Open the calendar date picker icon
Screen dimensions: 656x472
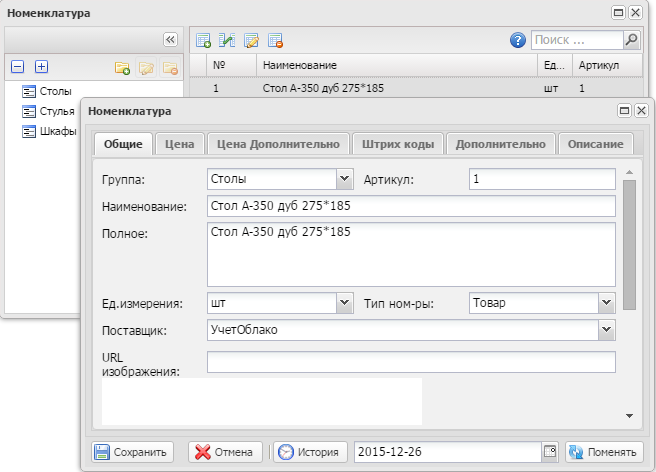tap(550, 451)
